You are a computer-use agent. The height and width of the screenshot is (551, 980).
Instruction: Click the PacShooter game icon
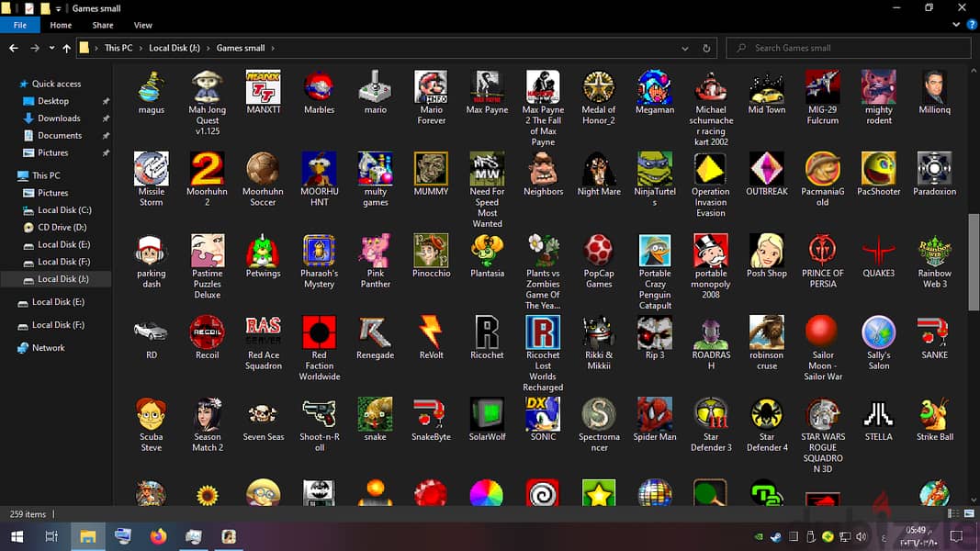click(x=878, y=169)
